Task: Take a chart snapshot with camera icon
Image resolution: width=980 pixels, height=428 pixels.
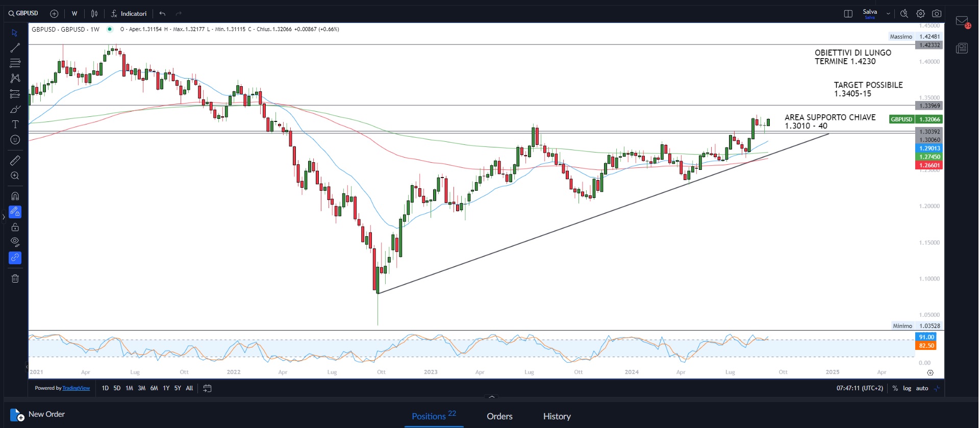Action: pyautogui.click(x=937, y=14)
